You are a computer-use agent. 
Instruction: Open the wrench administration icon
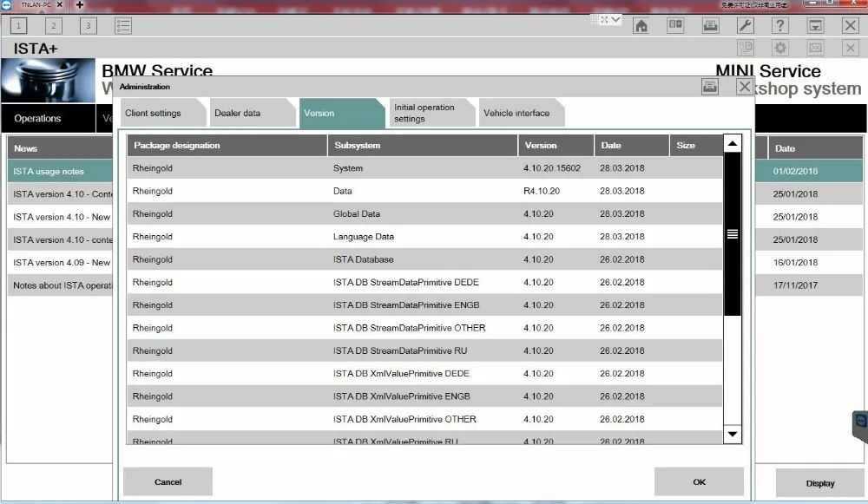tap(745, 25)
